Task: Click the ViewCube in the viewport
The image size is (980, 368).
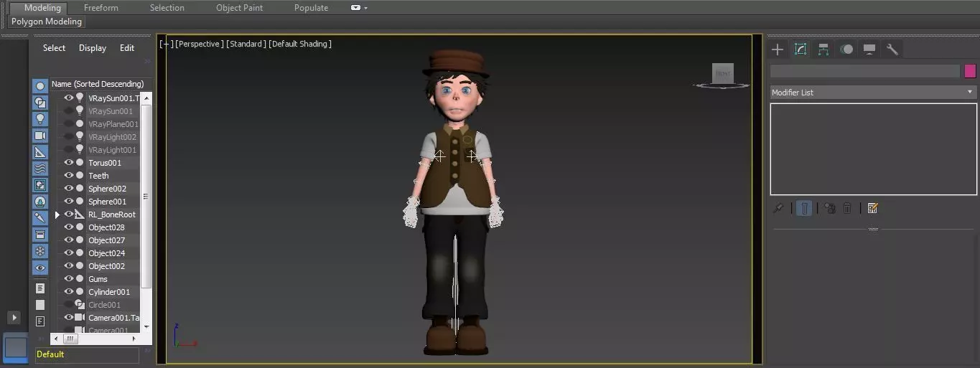Action: point(722,74)
